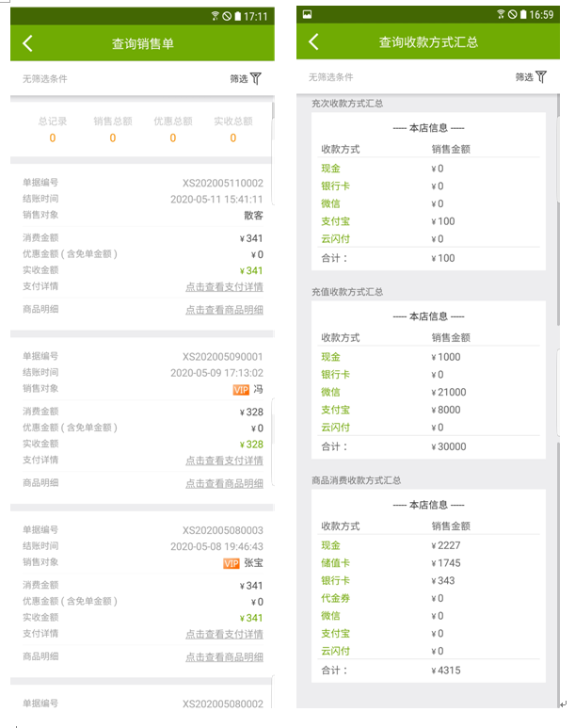Select order number XS202005080002

click(x=223, y=704)
